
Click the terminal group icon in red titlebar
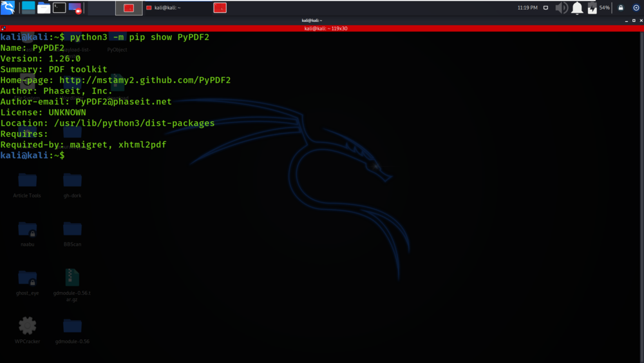(3, 28)
